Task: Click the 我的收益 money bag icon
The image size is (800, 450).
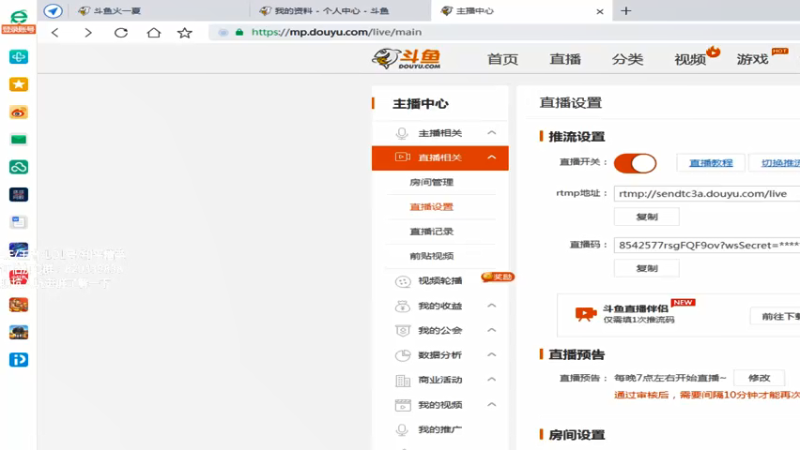Action: (403, 306)
